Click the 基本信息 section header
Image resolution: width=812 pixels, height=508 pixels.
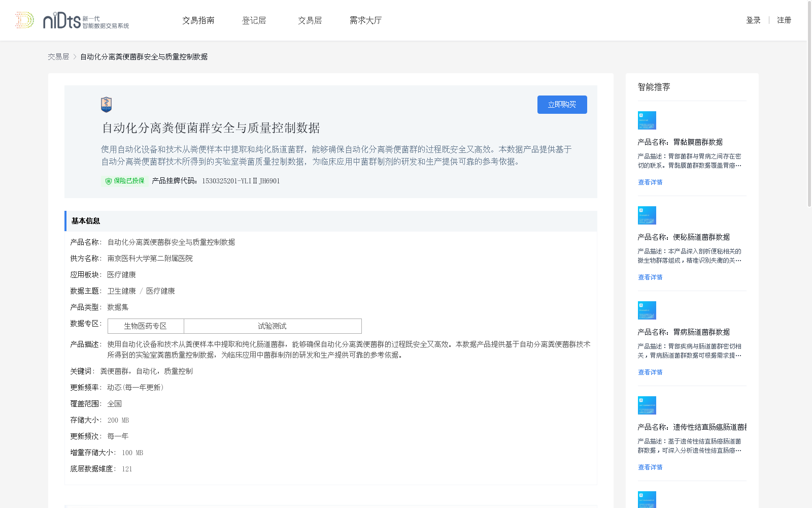331,221
